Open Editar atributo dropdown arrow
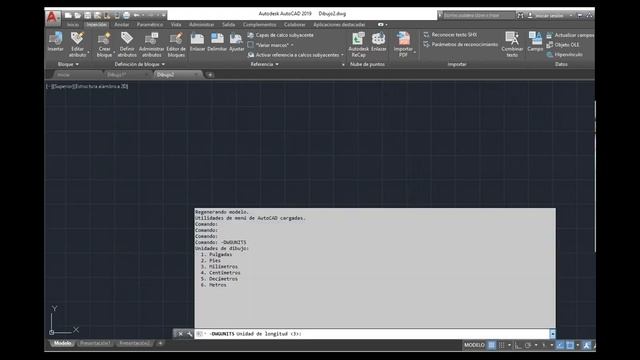The image size is (640, 360). tap(89, 52)
